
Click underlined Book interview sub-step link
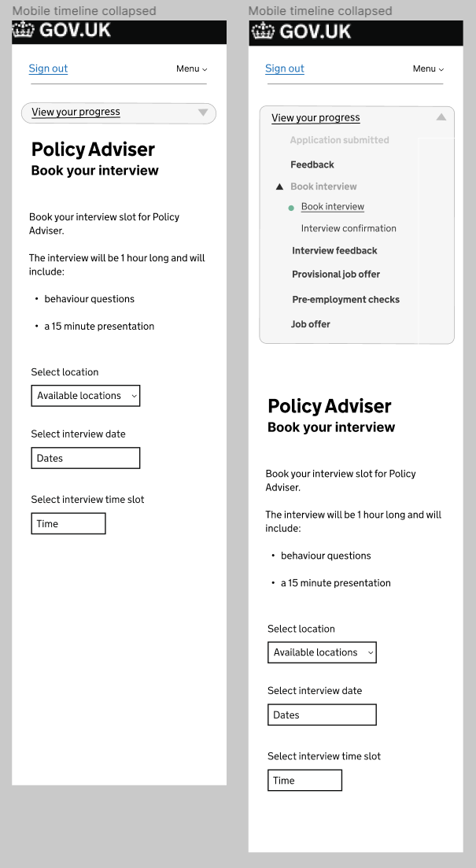coord(333,207)
